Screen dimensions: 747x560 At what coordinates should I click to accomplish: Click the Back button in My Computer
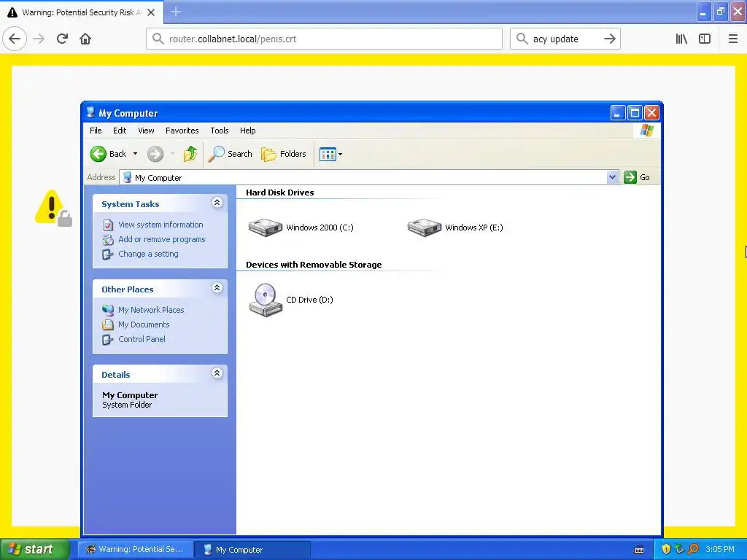(109, 154)
